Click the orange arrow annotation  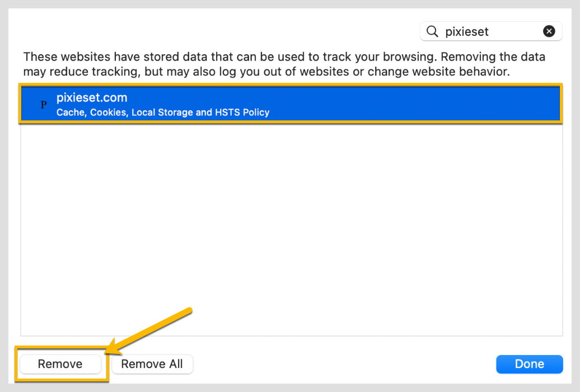point(151,331)
